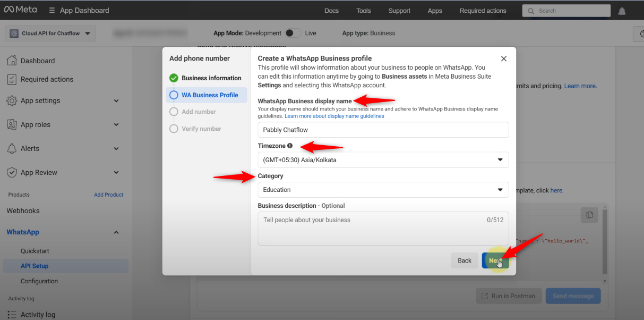Open Dashboard in the sidebar
This screenshot has width=644, height=320.
38,61
